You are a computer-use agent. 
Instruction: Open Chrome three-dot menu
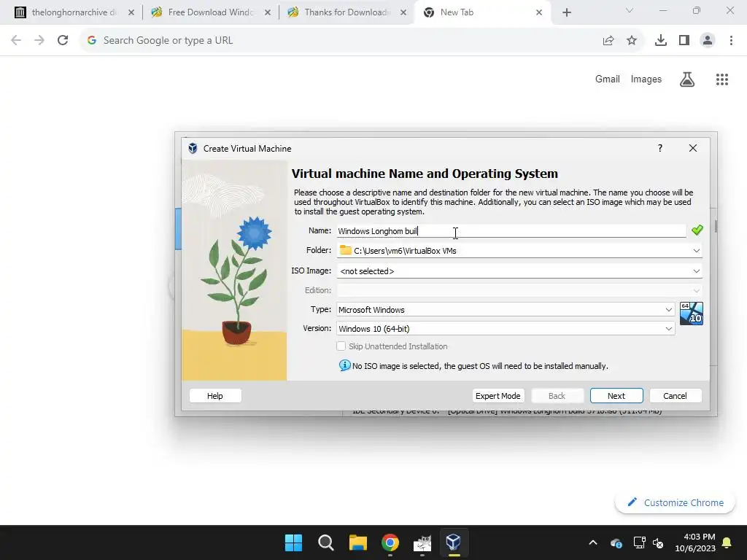731,41
